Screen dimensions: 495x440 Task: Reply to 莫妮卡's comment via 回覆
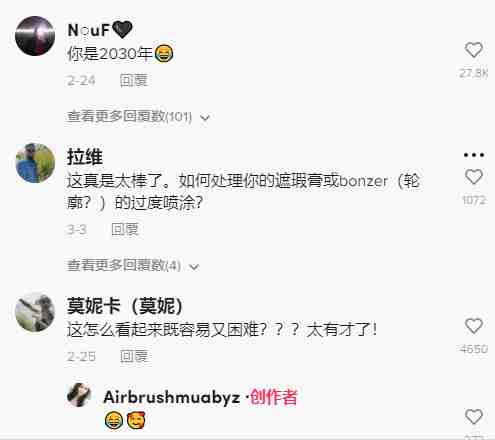[134, 356]
